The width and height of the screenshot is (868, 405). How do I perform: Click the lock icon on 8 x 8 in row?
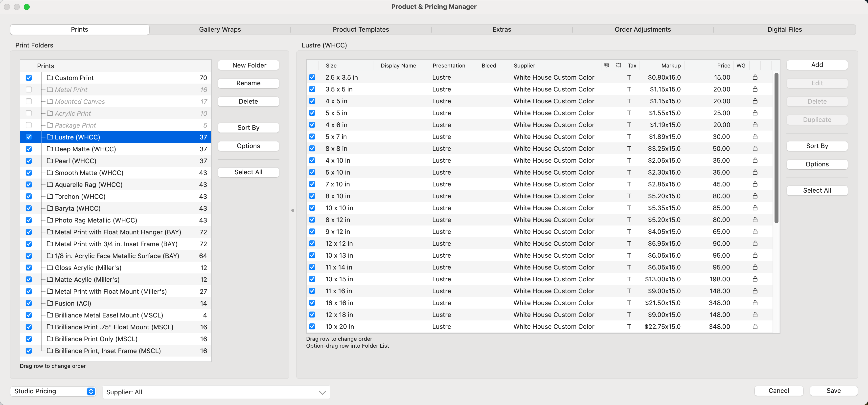(x=755, y=149)
